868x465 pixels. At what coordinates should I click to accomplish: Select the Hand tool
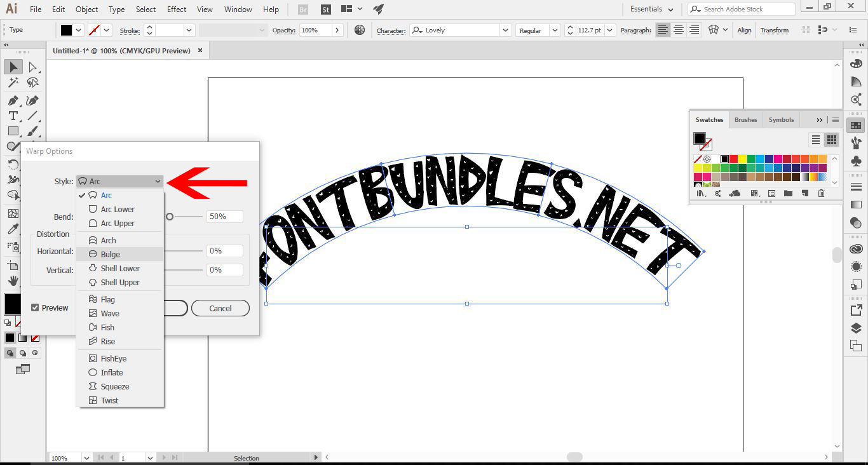(x=13, y=280)
